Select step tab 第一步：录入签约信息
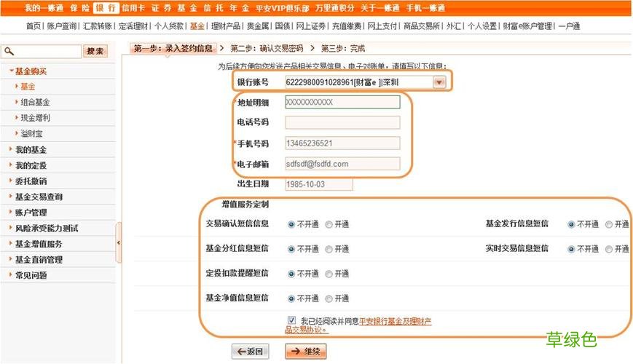Viewport: 633px width, 364px height. [173, 49]
